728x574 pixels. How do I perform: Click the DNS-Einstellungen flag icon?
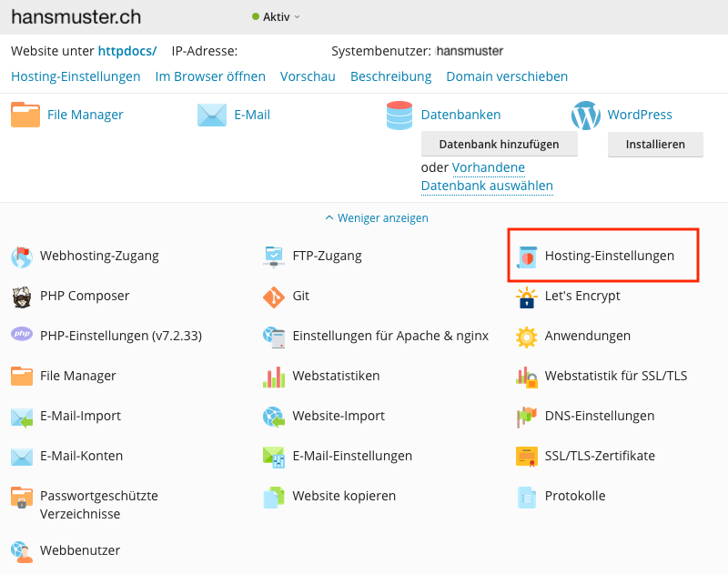(526, 417)
